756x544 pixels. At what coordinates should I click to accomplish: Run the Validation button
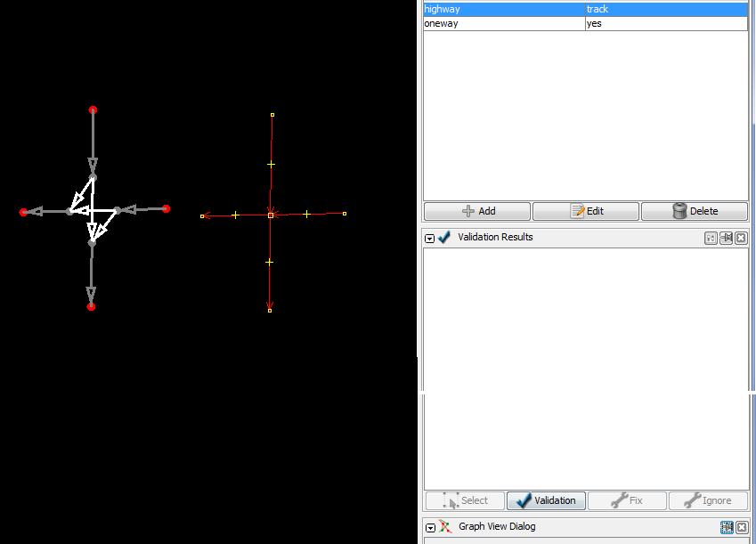pyautogui.click(x=546, y=500)
